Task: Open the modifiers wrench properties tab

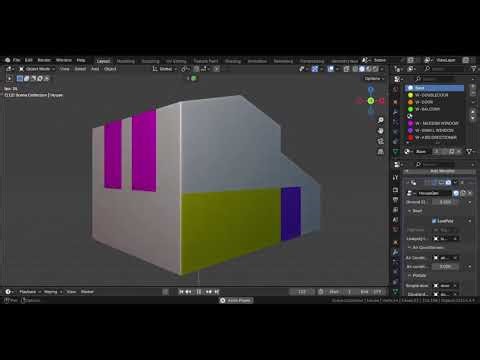Action: pos(395,252)
